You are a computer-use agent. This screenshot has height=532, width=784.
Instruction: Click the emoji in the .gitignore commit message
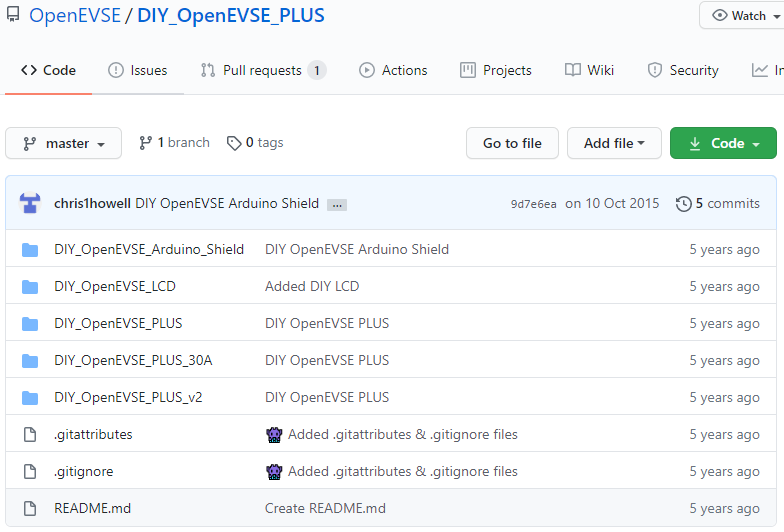pos(274,472)
